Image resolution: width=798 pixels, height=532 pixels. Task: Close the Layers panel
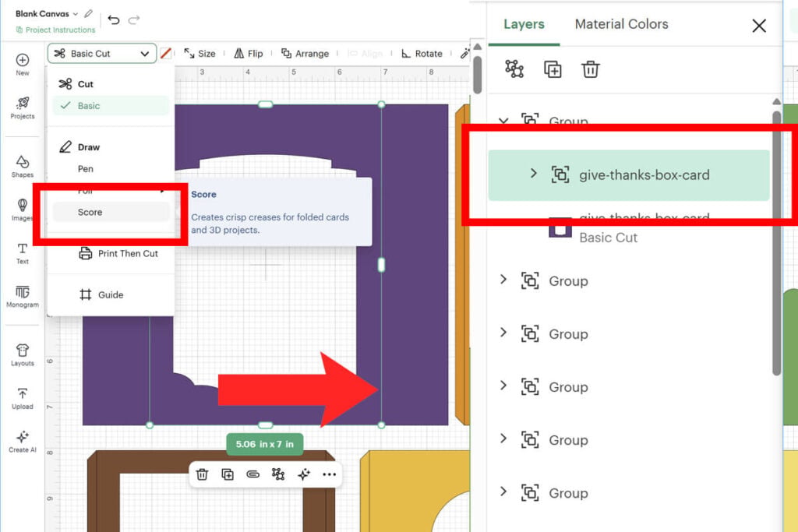coord(759,26)
